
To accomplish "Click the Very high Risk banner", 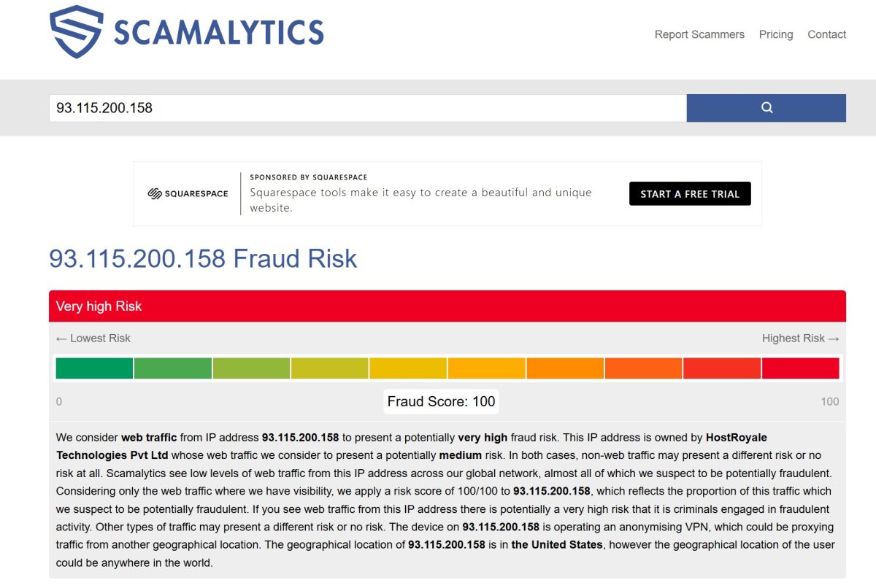I will [99, 306].
